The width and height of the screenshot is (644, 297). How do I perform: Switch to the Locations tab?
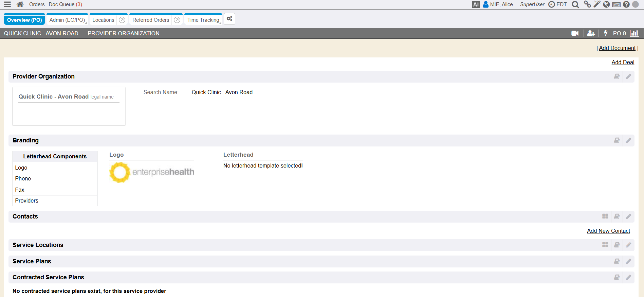[x=103, y=20]
